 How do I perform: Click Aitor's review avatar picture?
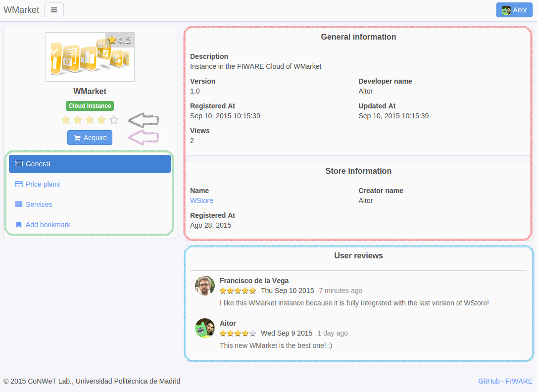pyautogui.click(x=205, y=328)
